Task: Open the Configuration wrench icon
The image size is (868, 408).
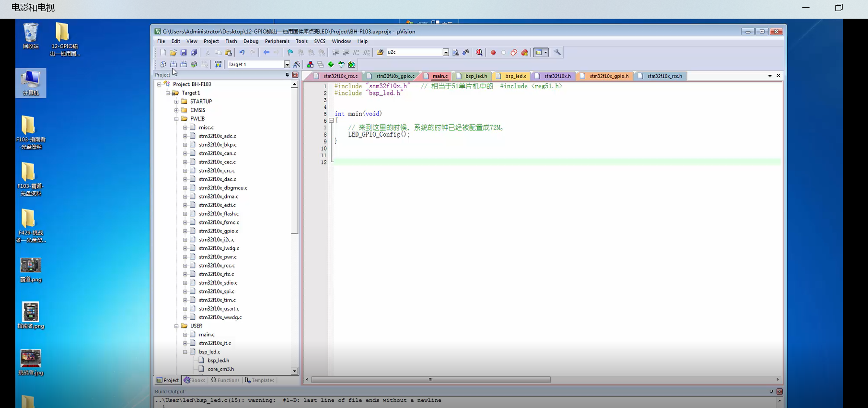Action: click(557, 52)
